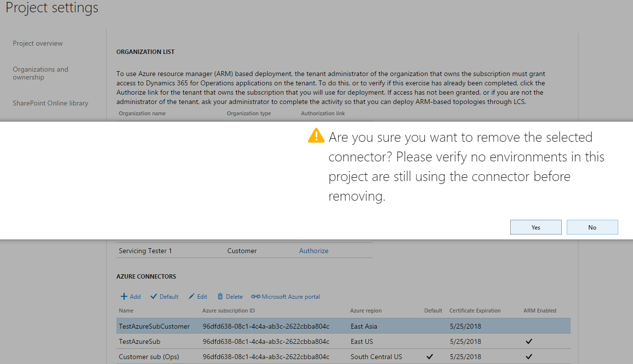The width and height of the screenshot is (633, 364).
Task: Click the Edit pencil icon
Action: (x=192, y=296)
